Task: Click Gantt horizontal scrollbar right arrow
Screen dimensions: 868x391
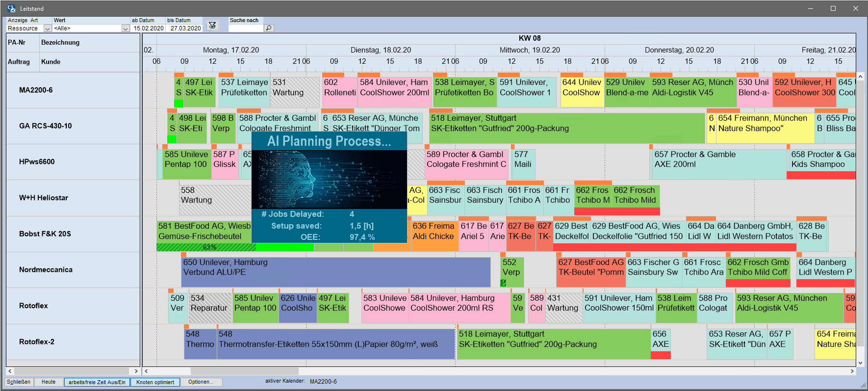Action: click(x=852, y=371)
